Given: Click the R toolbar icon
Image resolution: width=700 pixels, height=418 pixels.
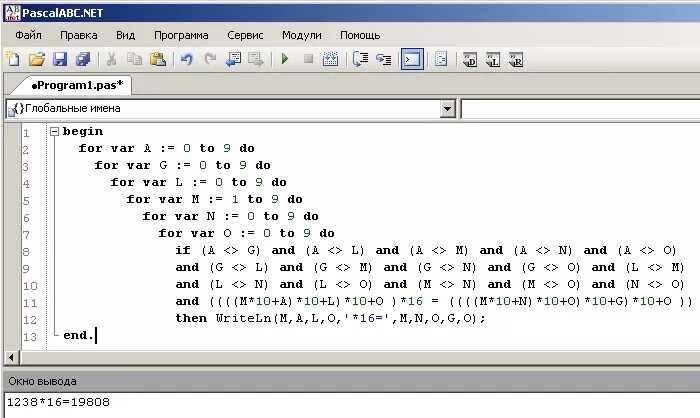Looking at the screenshot, I should (x=516, y=59).
